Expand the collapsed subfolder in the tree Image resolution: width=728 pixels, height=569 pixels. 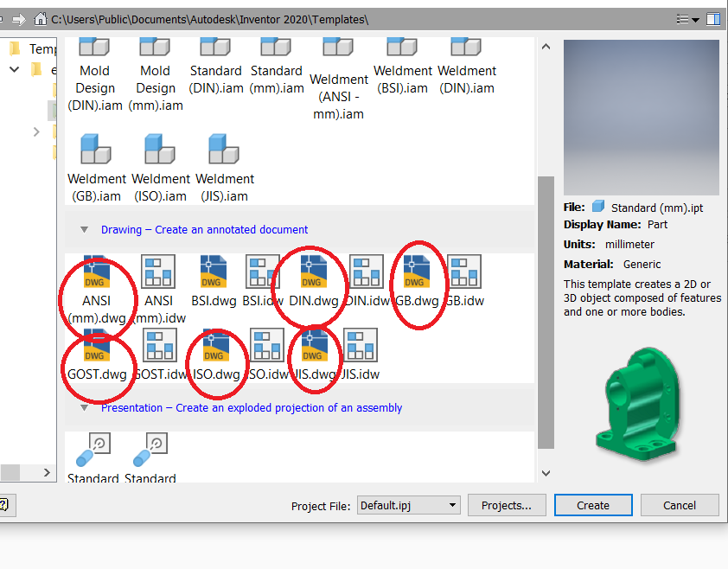click(x=36, y=132)
